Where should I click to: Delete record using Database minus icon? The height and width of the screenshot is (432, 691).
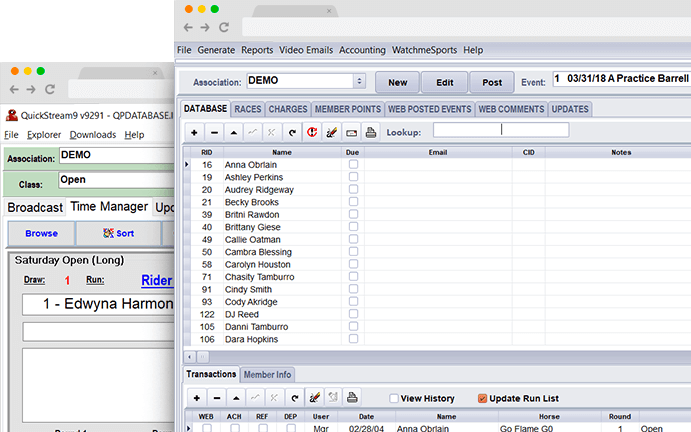[x=214, y=132]
